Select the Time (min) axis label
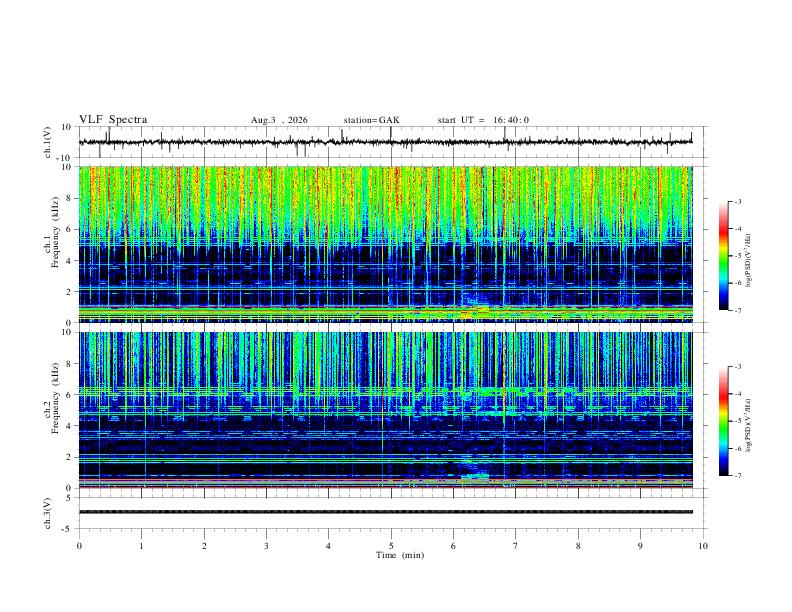 (400, 555)
